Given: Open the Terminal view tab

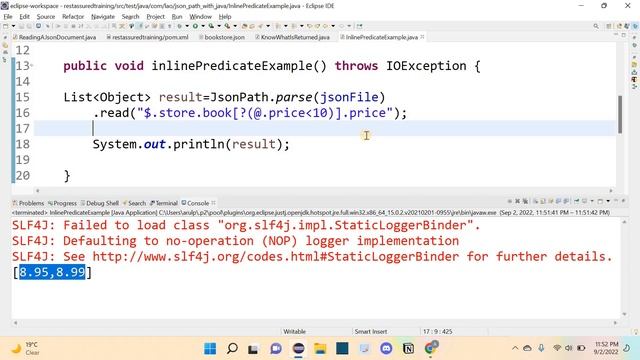Looking at the screenshot, I should pos(164,203).
